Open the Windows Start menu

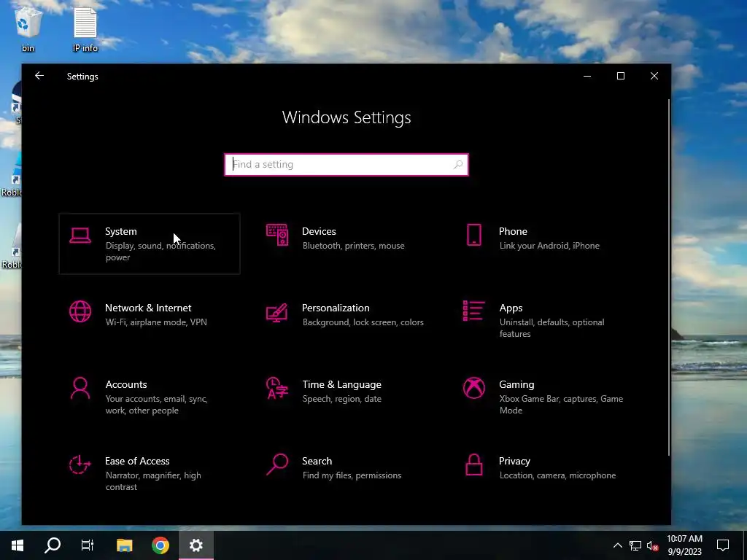click(x=18, y=545)
